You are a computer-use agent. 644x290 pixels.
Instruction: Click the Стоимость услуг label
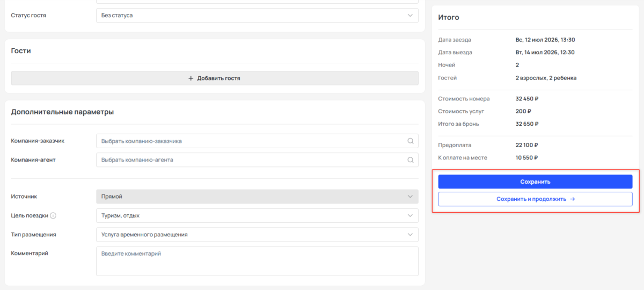pos(461,111)
